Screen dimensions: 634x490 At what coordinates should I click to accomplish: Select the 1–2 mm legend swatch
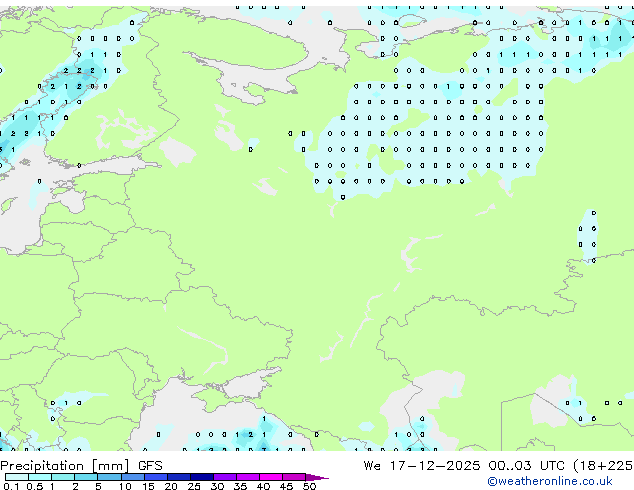[x=63, y=477]
